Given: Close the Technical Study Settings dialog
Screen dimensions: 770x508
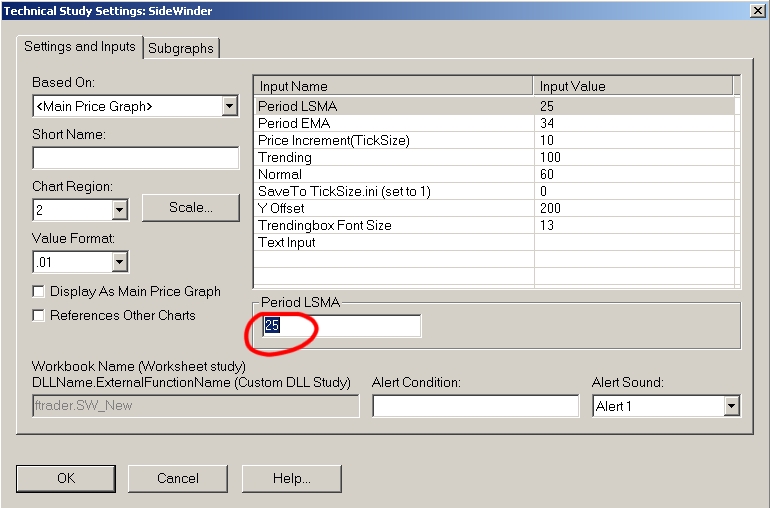Looking at the screenshot, I should pos(757,10).
